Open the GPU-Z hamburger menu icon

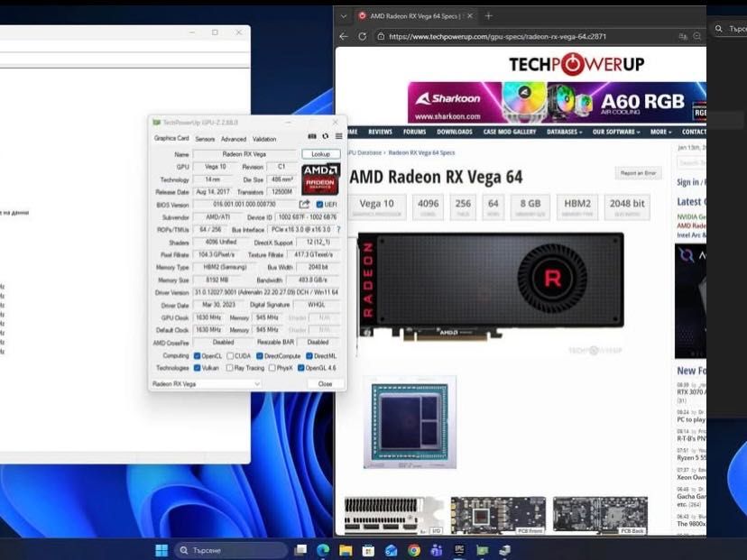pos(338,136)
